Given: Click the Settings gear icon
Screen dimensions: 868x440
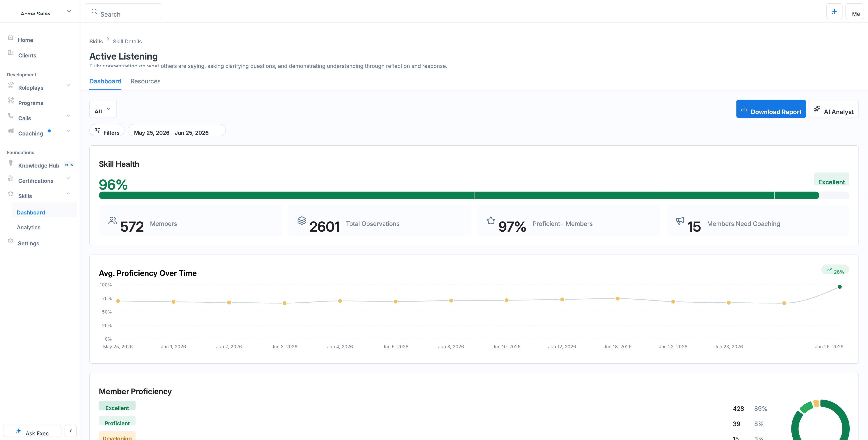Looking at the screenshot, I should (x=11, y=241).
